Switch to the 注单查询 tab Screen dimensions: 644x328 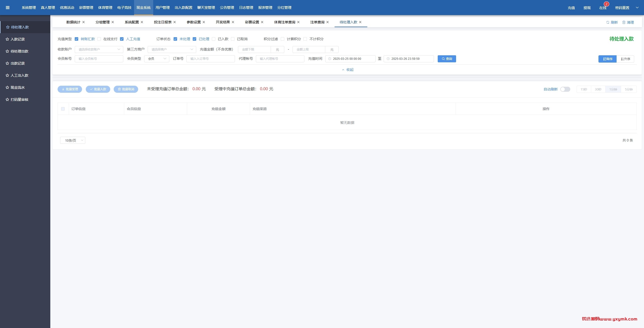coord(317,22)
